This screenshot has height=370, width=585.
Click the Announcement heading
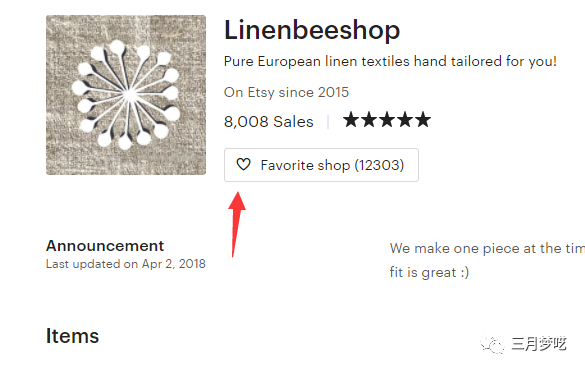tap(105, 246)
